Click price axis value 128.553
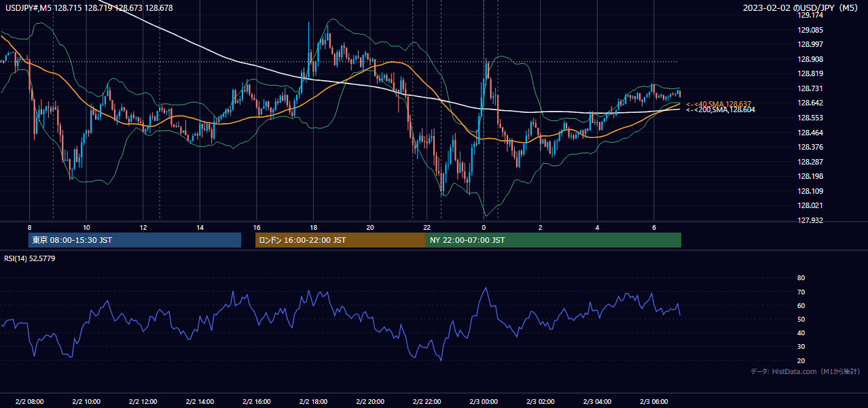This screenshot has height=408, width=868. click(810, 118)
